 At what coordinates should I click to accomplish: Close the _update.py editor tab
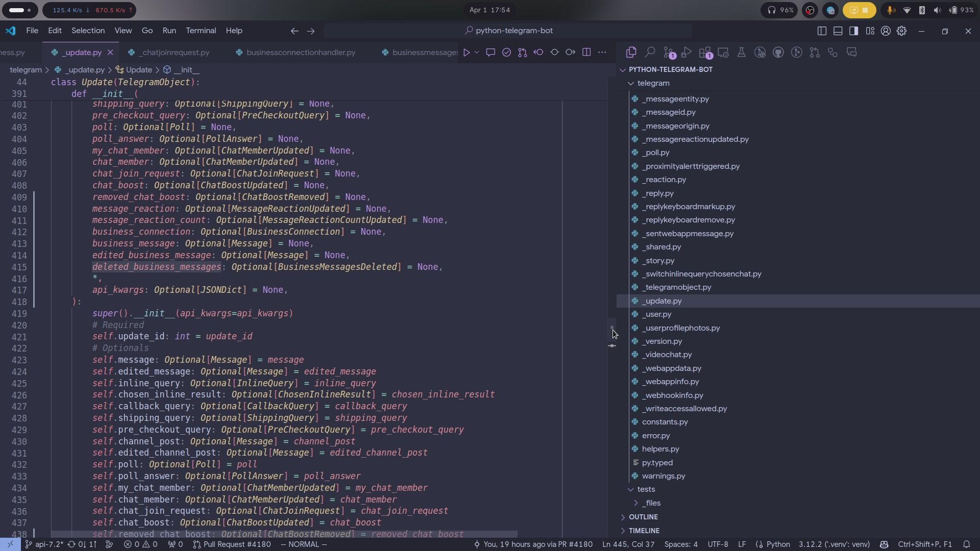click(x=110, y=53)
